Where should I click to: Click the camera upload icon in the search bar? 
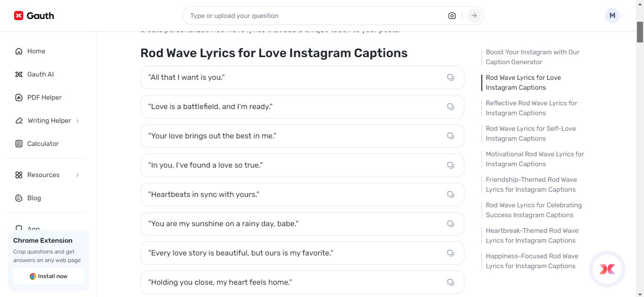point(452,15)
